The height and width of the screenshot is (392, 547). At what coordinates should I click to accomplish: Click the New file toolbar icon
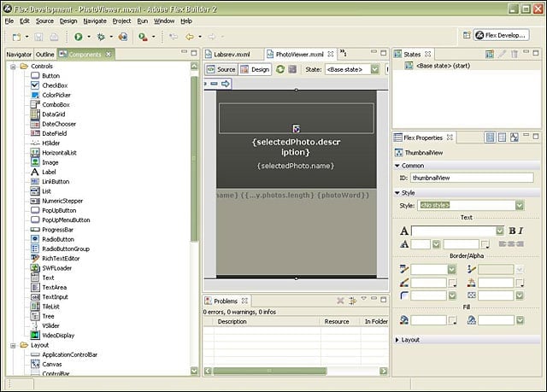[x=16, y=37]
